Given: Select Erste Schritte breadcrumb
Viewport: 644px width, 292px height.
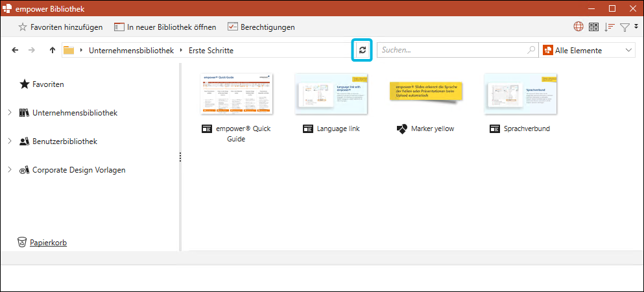Looking at the screenshot, I should tap(211, 51).
